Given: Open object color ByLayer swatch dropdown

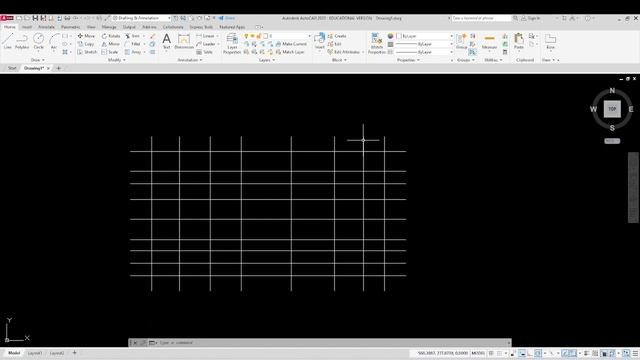Looking at the screenshot, I should [424, 36].
